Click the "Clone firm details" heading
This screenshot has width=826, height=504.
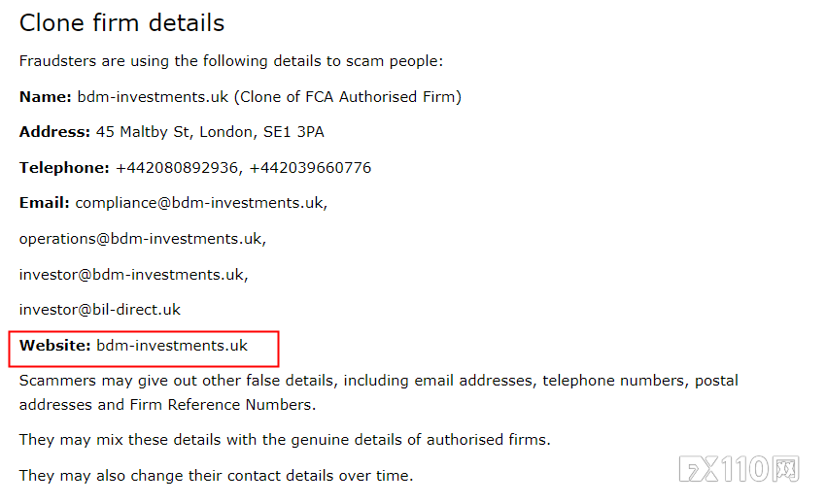point(121,23)
